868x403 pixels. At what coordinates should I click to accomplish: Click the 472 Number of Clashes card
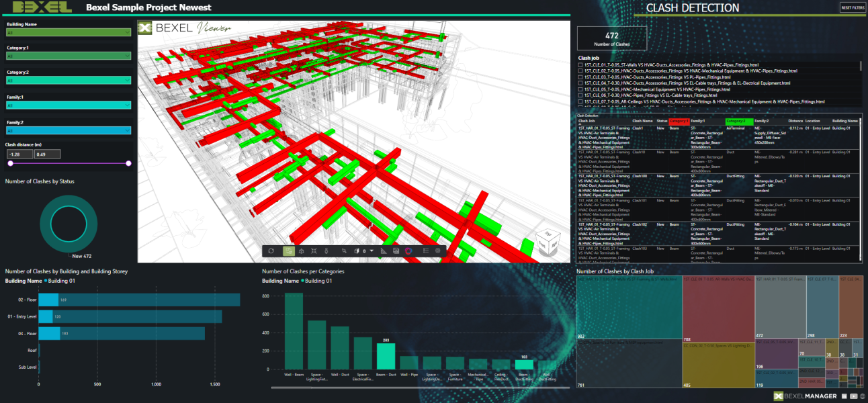(x=611, y=38)
